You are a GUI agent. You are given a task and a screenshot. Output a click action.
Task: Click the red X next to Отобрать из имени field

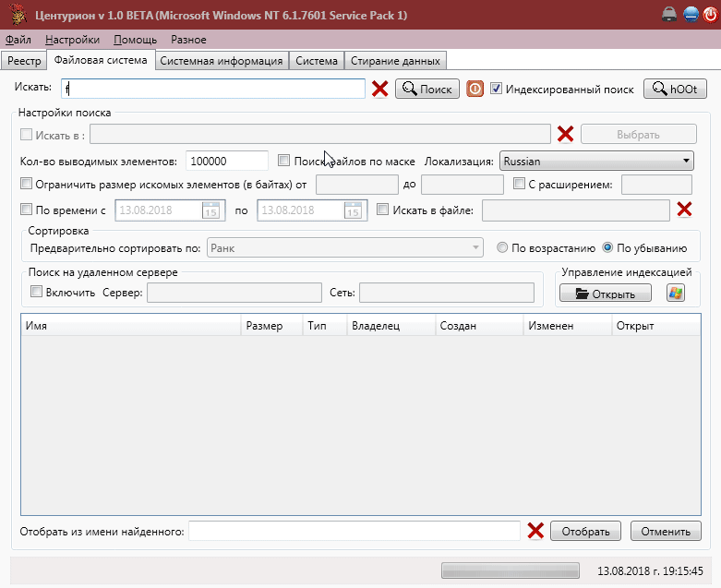pyautogui.click(x=535, y=531)
